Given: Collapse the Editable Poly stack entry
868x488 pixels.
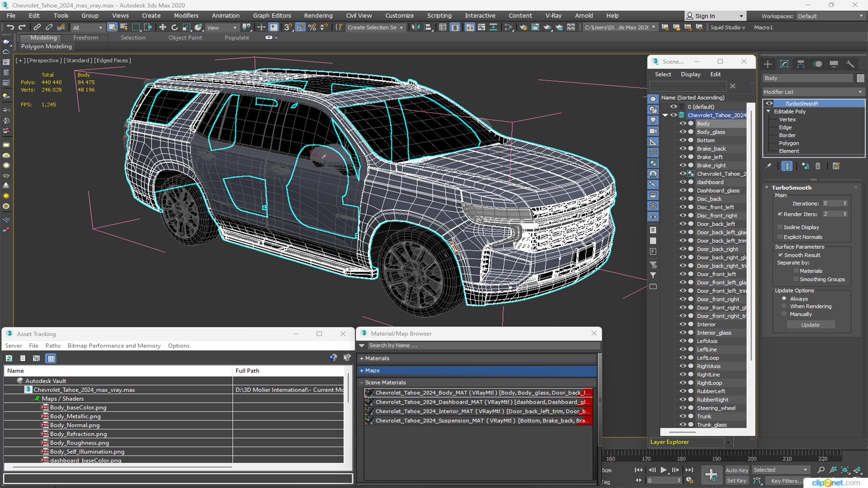Looking at the screenshot, I should [x=768, y=112].
